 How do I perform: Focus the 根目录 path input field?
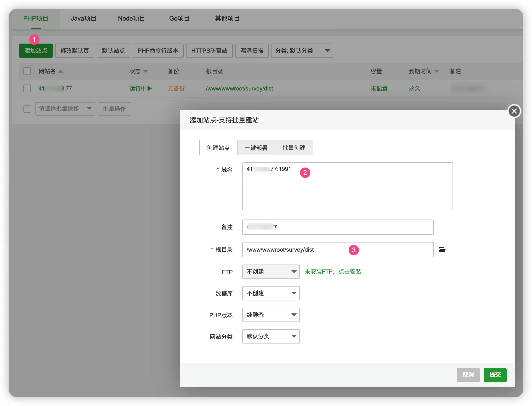[x=338, y=249]
